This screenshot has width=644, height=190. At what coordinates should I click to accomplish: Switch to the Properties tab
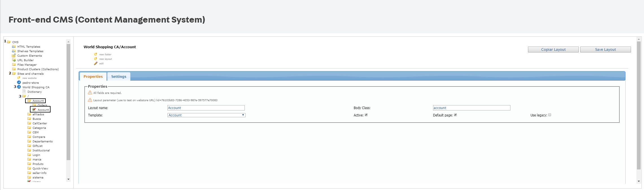[x=93, y=76]
